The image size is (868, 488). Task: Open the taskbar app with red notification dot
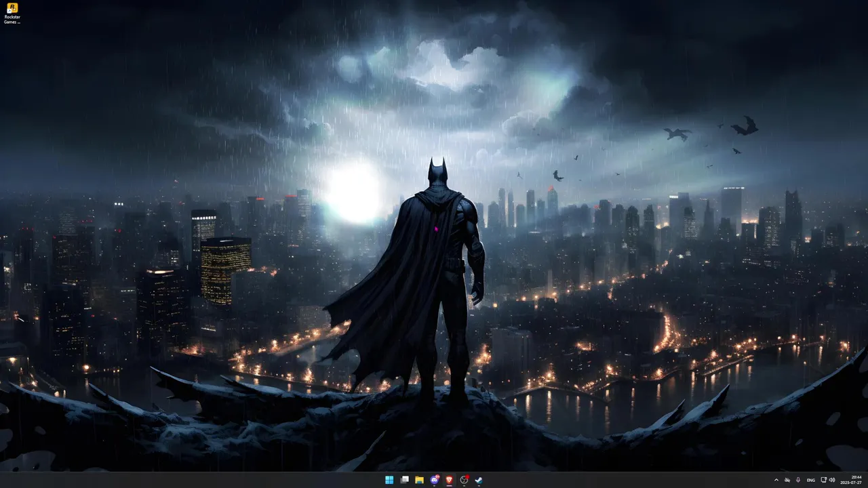point(464,480)
